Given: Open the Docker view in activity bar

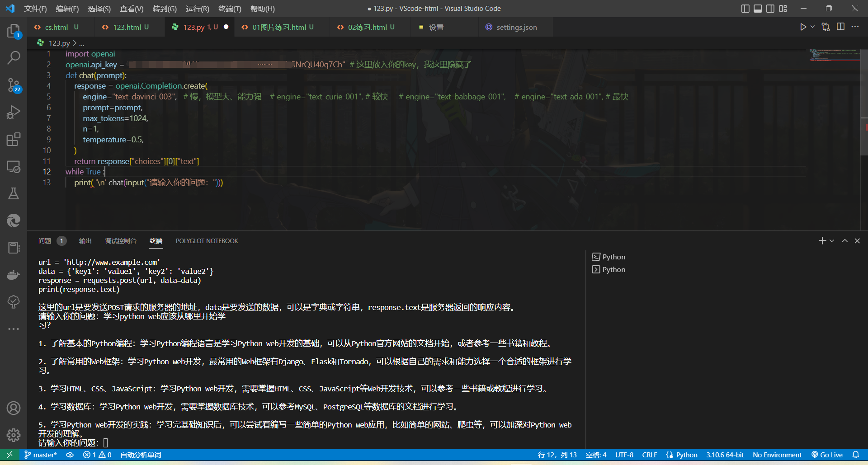Looking at the screenshot, I should pyautogui.click(x=14, y=275).
